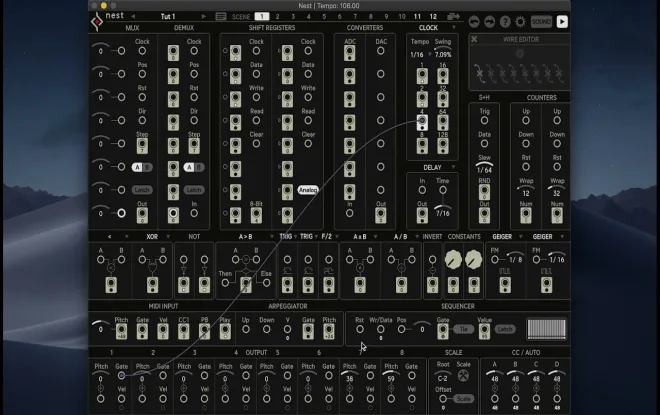
Task: Click the Scale tools icon
Action: pyautogui.click(x=463, y=375)
